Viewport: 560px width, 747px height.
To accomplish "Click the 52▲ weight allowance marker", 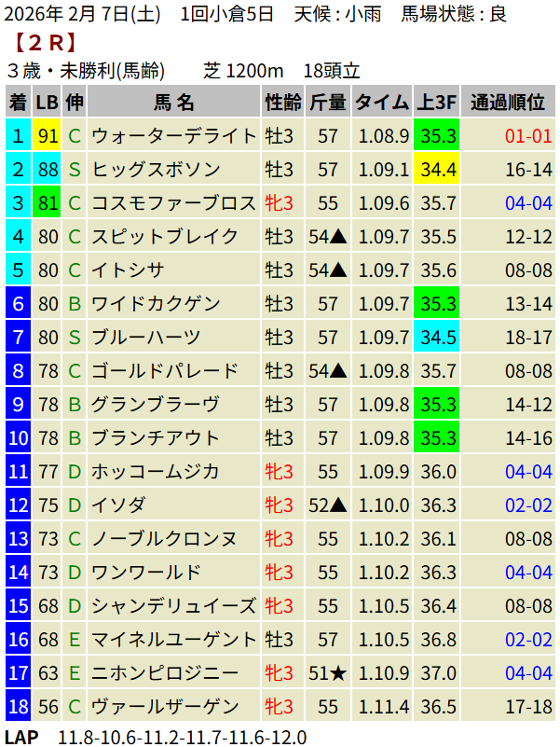I will pyautogui.click(x=328, y=505).
